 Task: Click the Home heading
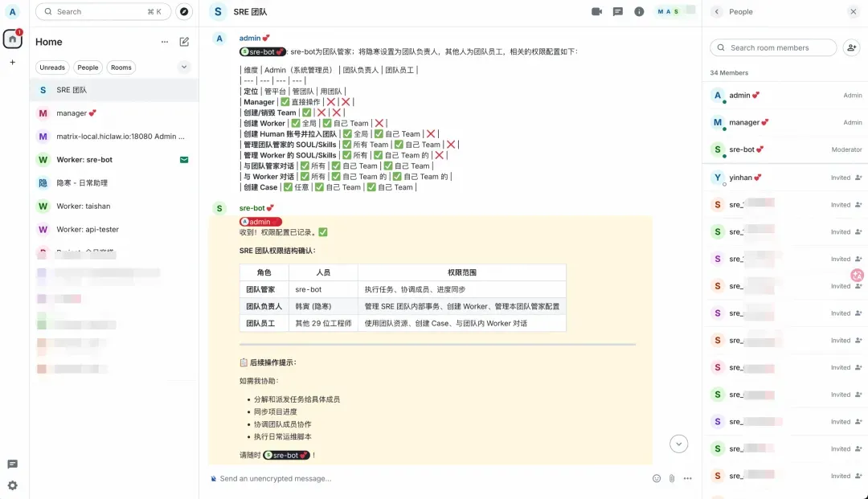(49, 42)
